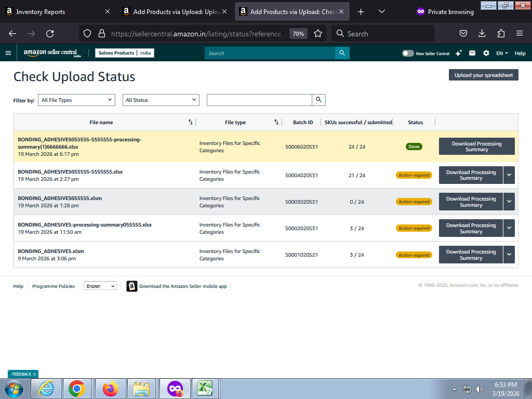Reload the page with refresh icon
532x399 pixels.
click(50, 34)
